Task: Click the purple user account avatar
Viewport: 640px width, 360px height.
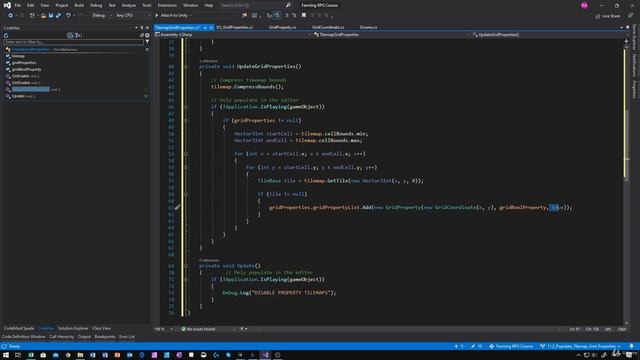Action: (584, 5)
